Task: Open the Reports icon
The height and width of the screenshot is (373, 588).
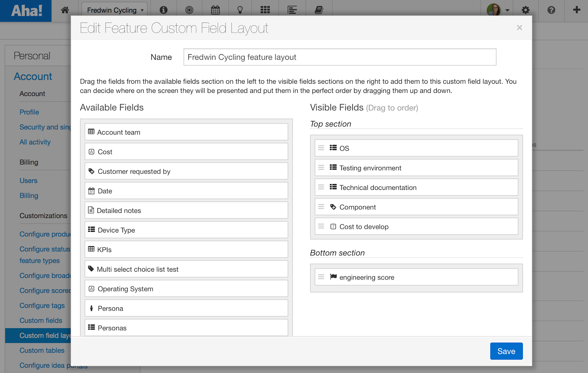Action: point(292,10)
